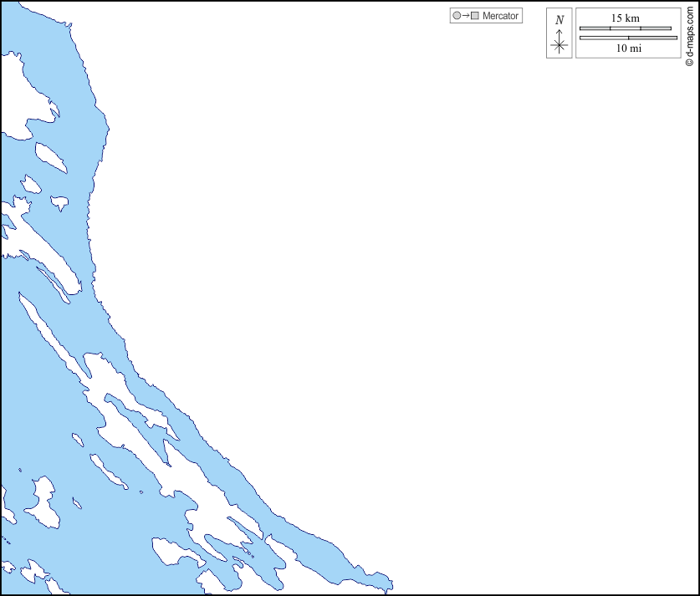
Task: Click the 15 km scale bar
Action: click(x=626, y=28)
